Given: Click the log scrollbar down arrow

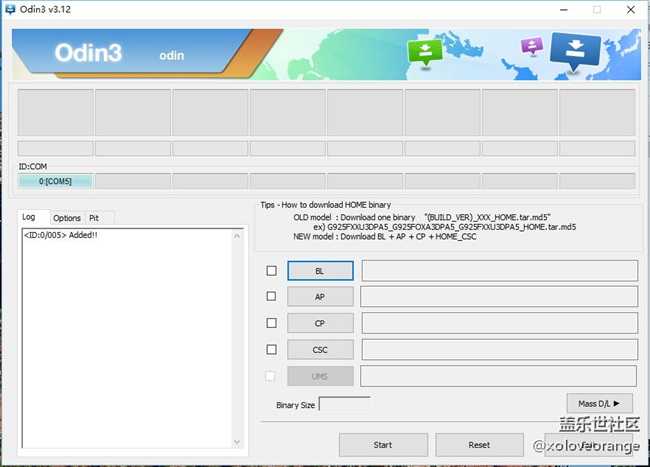Looking at the screenshot, I should tap(237, 442).
